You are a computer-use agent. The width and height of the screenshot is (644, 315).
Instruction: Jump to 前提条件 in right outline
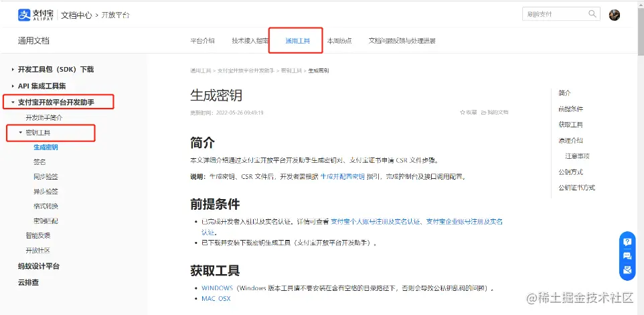570,109
